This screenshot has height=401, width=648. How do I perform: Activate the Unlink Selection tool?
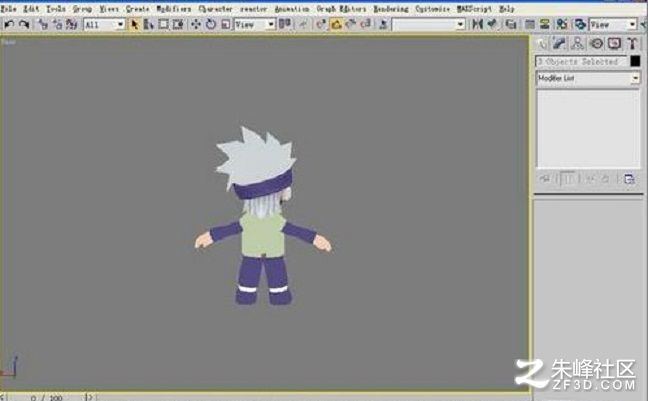pyautogui.click(x=57, y=24)
